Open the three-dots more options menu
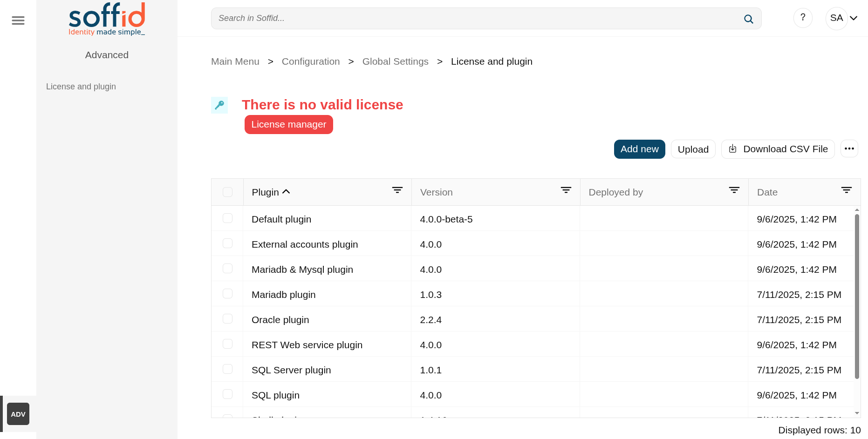 click(849, 149)
